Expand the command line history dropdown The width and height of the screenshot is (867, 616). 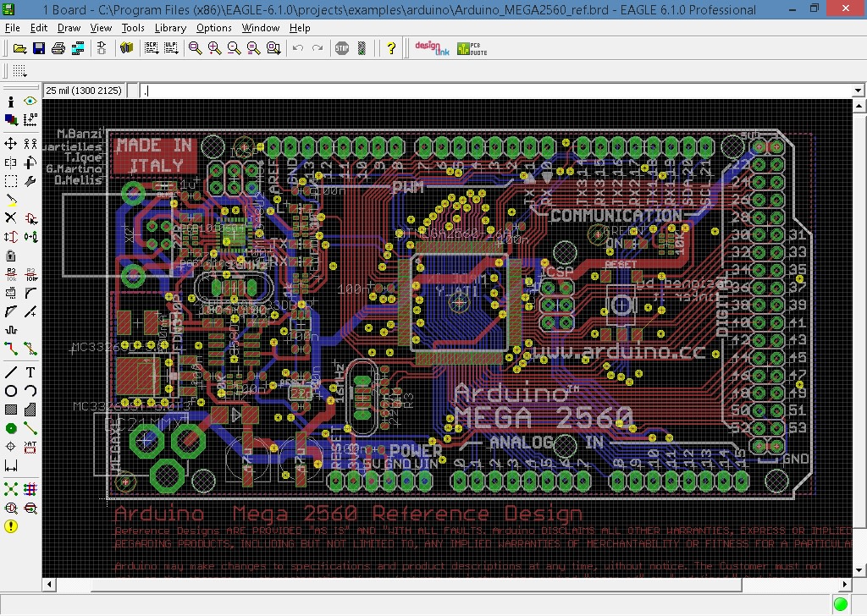coord(858,91)
